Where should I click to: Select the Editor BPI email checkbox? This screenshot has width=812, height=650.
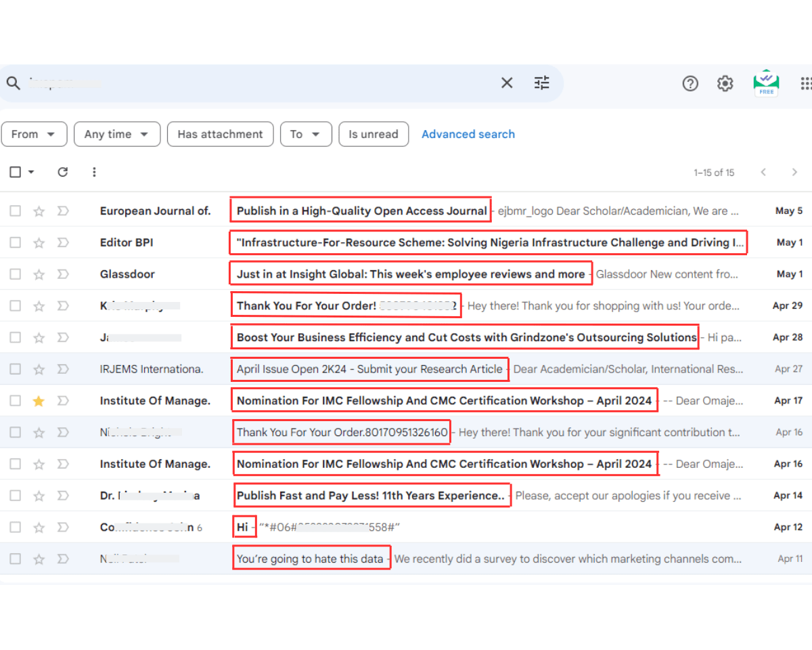pos(15,242)
